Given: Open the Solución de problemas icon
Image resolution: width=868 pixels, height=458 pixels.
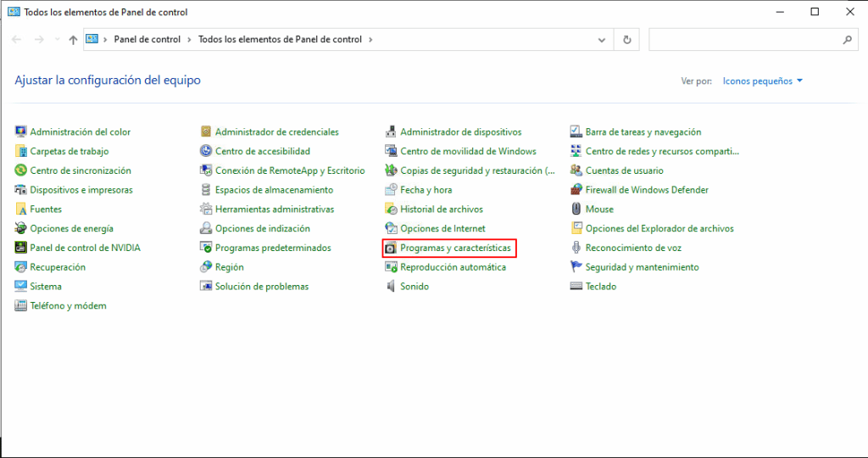Looking at the screenshot, I should click(206, 287).
